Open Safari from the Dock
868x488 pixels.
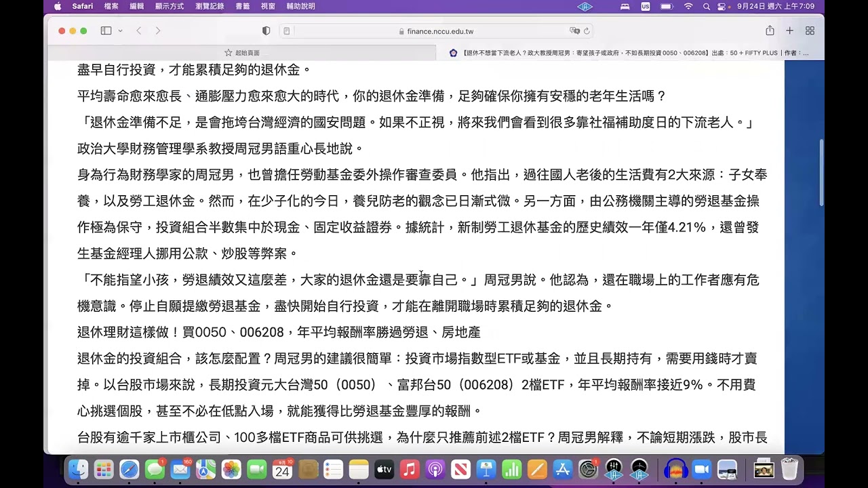(129, 469)
